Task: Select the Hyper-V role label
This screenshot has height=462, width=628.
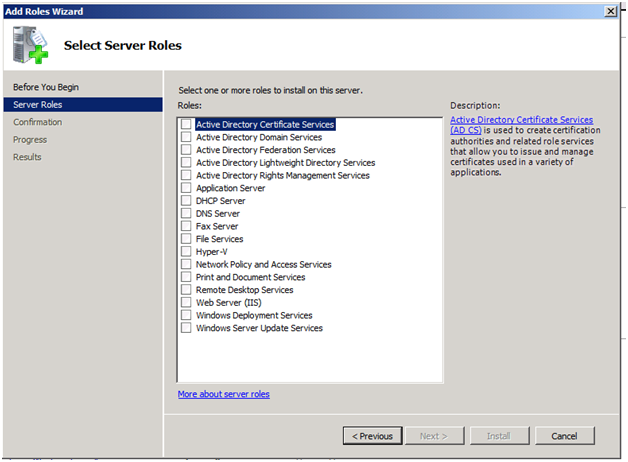Action: pos(211,252)
